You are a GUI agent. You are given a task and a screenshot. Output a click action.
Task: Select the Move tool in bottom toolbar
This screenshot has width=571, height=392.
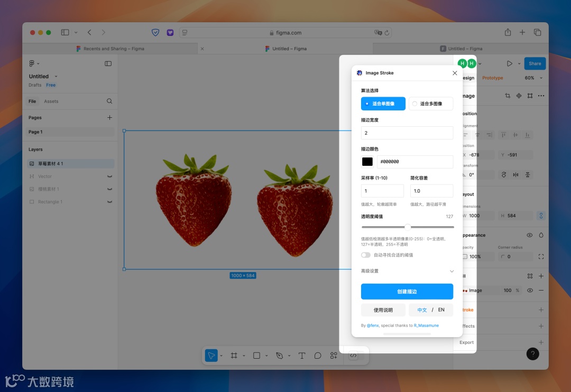(x=211, y=355)
